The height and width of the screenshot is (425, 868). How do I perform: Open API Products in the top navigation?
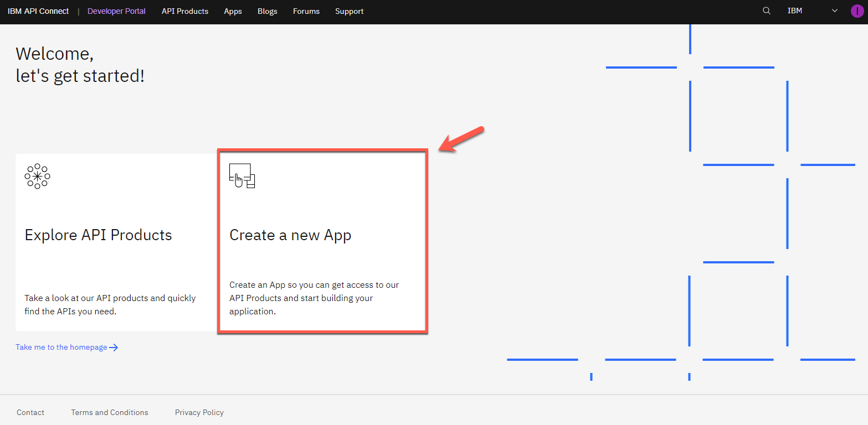[x=185, y=11]
